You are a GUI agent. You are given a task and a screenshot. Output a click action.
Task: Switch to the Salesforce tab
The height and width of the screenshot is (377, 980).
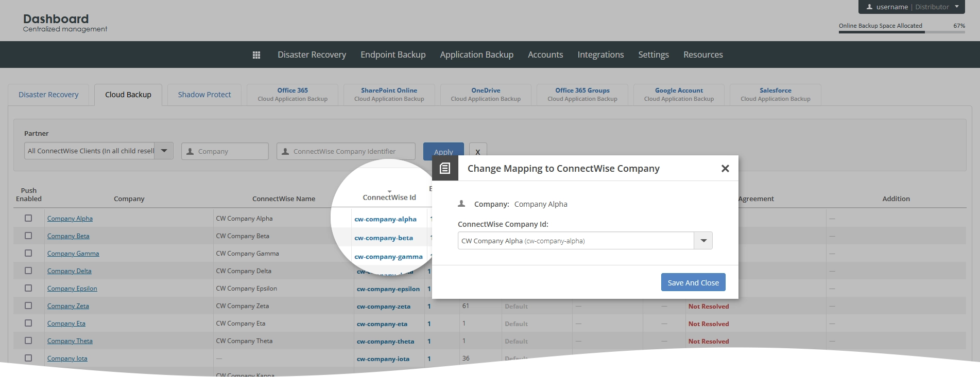(776, 95)
